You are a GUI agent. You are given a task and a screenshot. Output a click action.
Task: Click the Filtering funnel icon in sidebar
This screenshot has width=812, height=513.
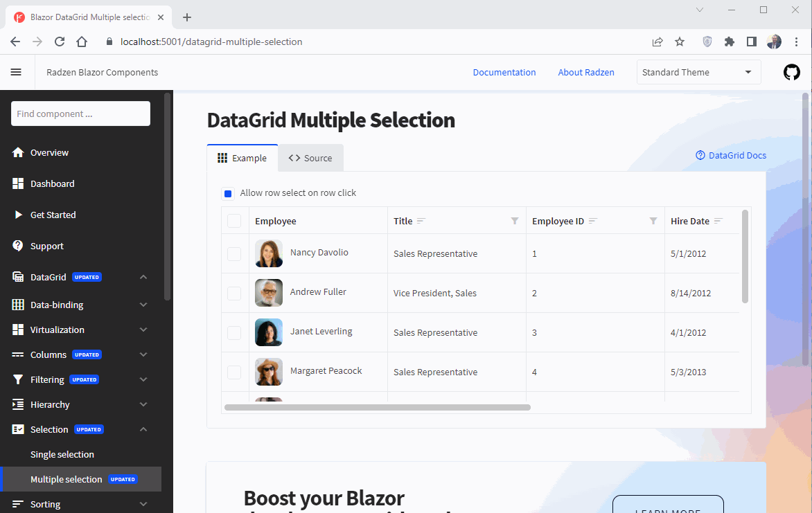(x=18, y=379)
